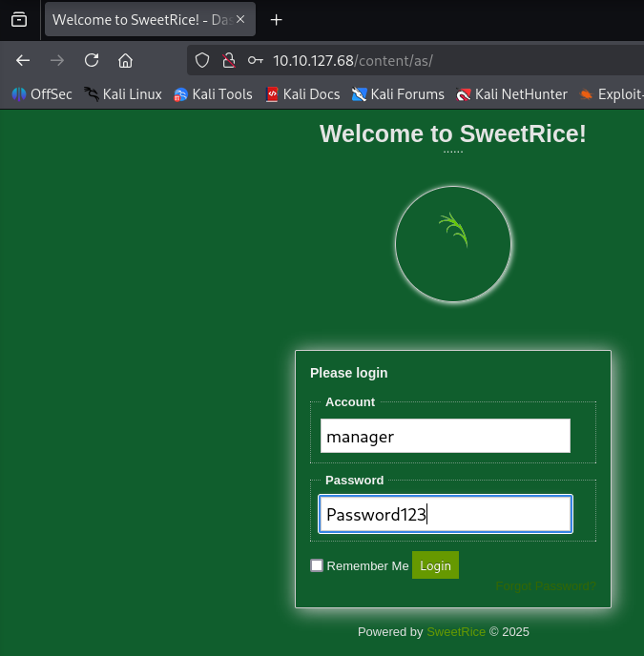The height and width of the screenshot is (656, 644).
Task: Click the Account field containing manager
Action: (446, 436)
